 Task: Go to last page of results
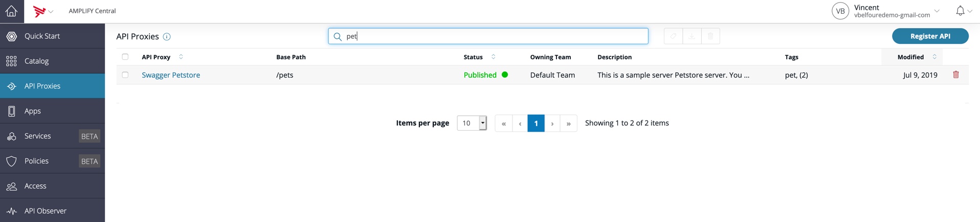(568, 124)
